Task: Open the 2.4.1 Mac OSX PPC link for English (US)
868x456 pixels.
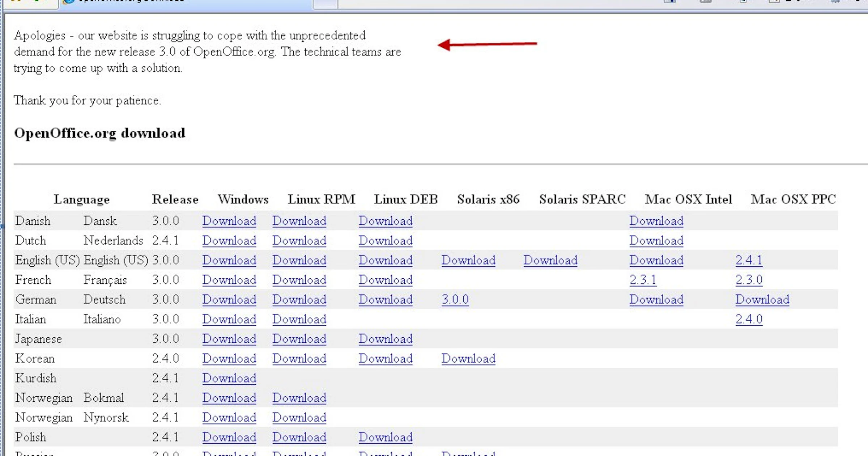Action: coord(749,260)
